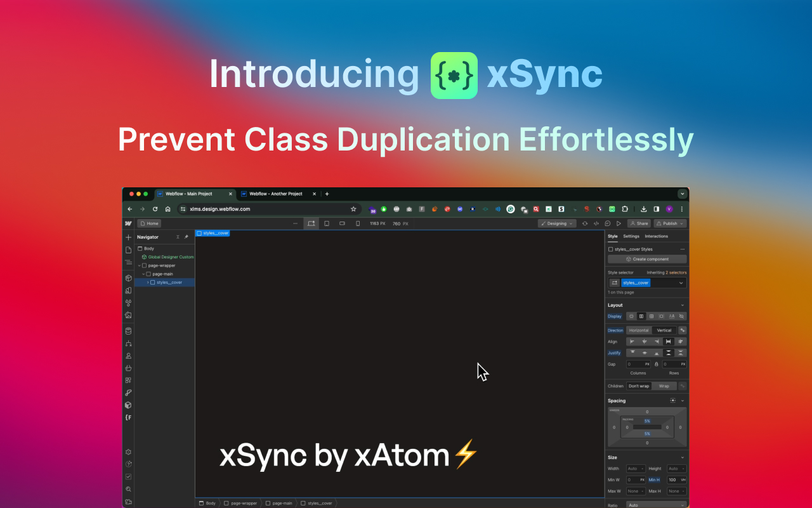Open canvas settings three-dots menu
The width and height of the screenshot is (812, 508).
295,224
